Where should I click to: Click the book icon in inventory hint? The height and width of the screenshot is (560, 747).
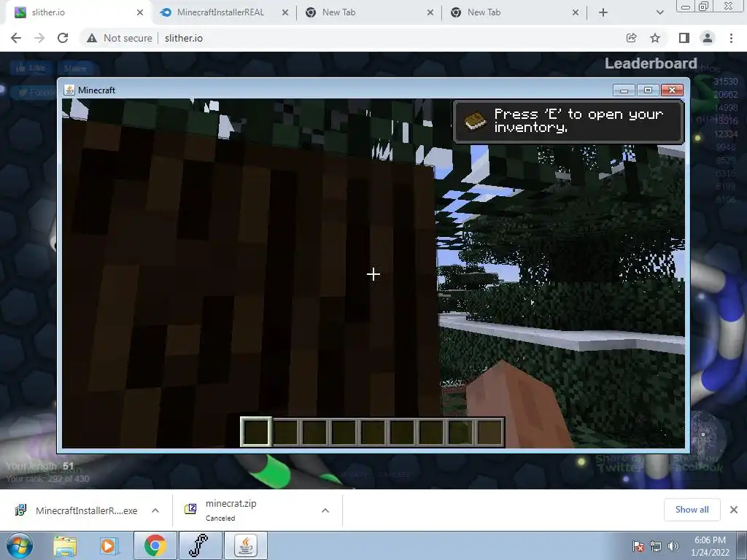click(x=474, y=121)
